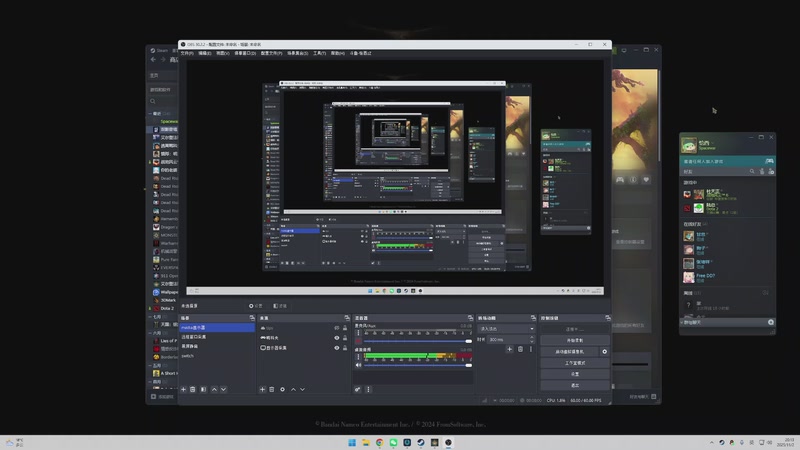800x450 pixels.
Task: Click transition duration stepper arrows
Action: [532, 339]
